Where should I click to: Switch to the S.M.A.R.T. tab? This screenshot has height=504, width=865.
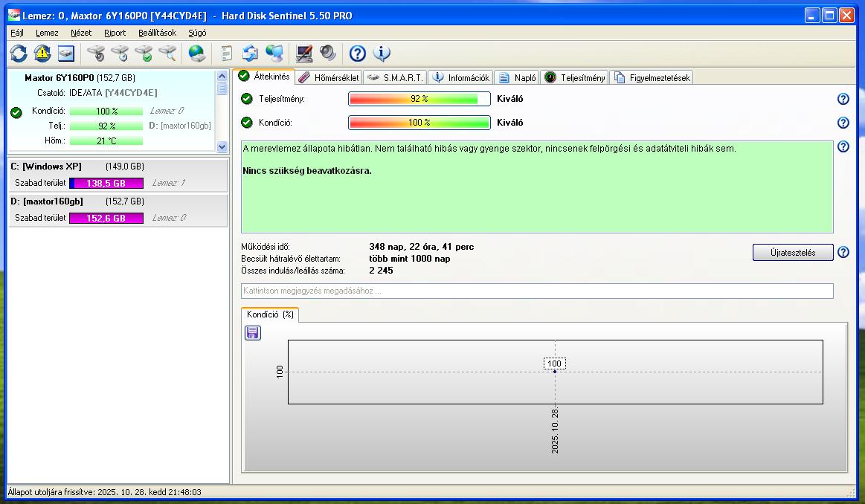pos(396,77)
